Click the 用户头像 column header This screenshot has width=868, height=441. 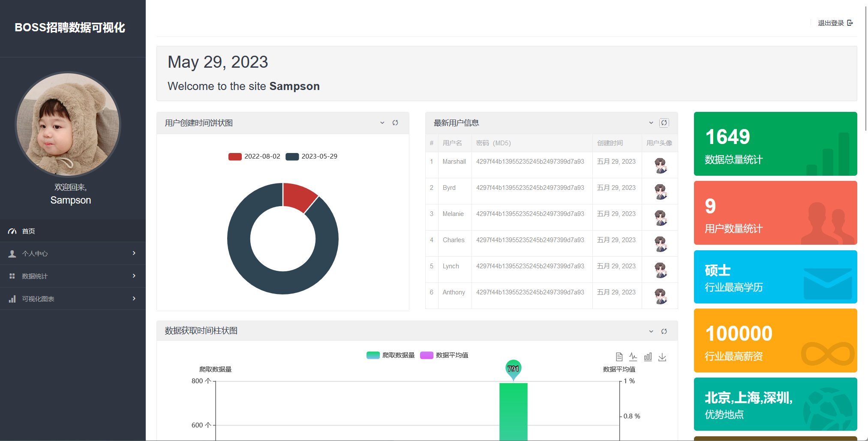pos(659,143)
